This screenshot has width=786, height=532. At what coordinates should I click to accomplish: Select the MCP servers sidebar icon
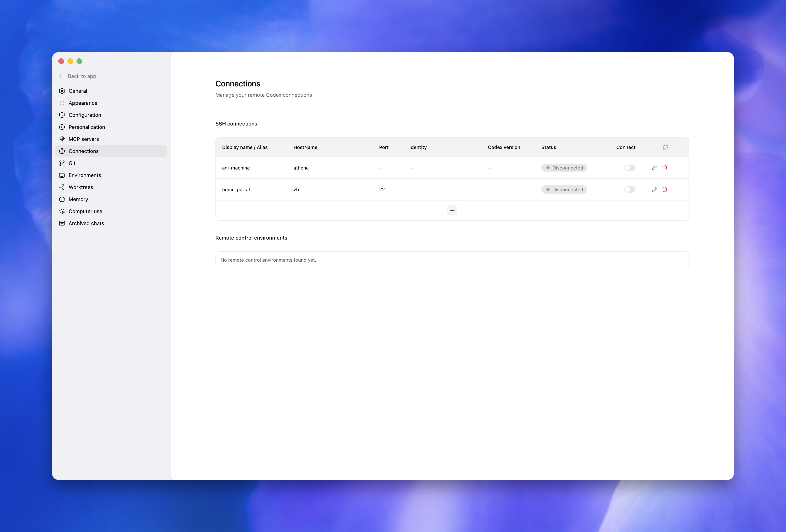click(x=62, y=139)
